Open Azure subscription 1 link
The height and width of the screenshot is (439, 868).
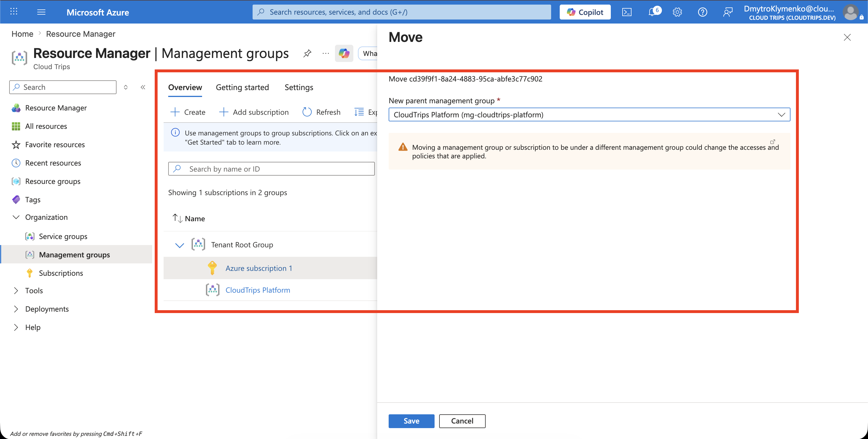(259, 269)
